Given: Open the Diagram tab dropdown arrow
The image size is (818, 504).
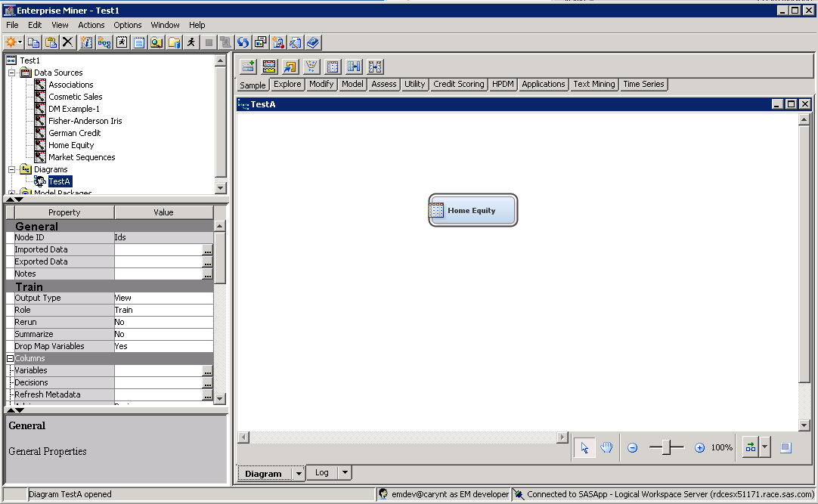Looking at the screenshot, I should 299,474.
